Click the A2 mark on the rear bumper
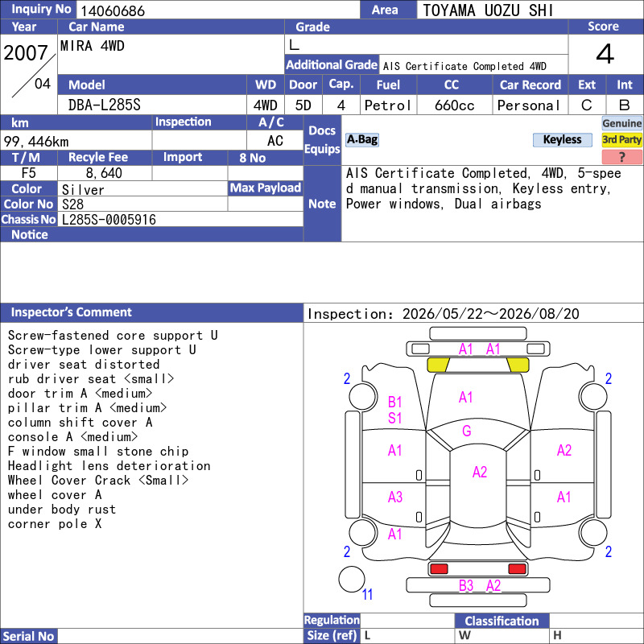 (x=493, y=585)
